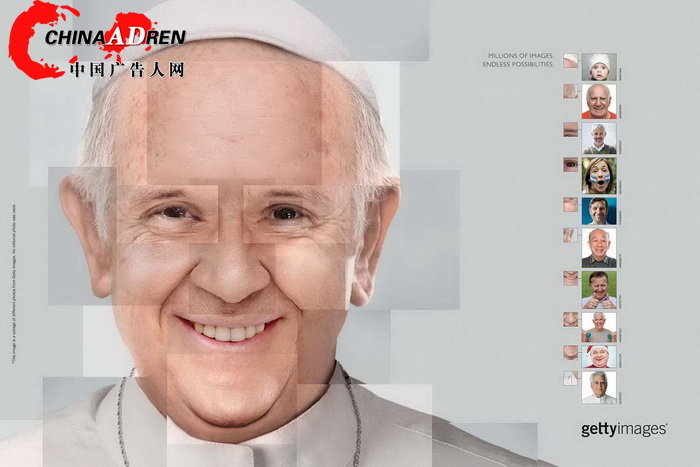Click the 'MILLIONS OF IMAGES' headline text
This screenshot has width=700, height=467.
pos(520,55)
